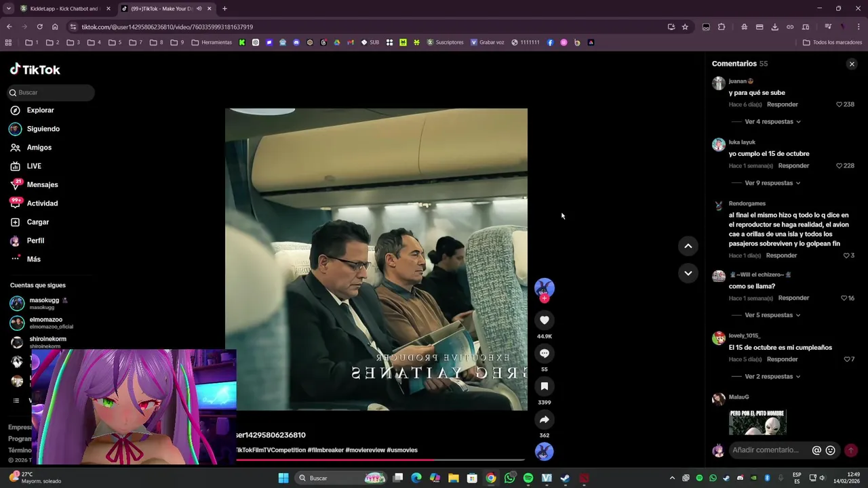Open Windows Start menu
868x488 pixels.
point(283,478)
